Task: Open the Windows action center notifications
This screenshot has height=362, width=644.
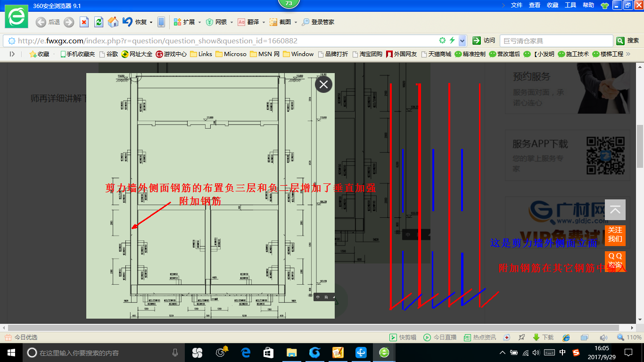Action: coord(628,353)
